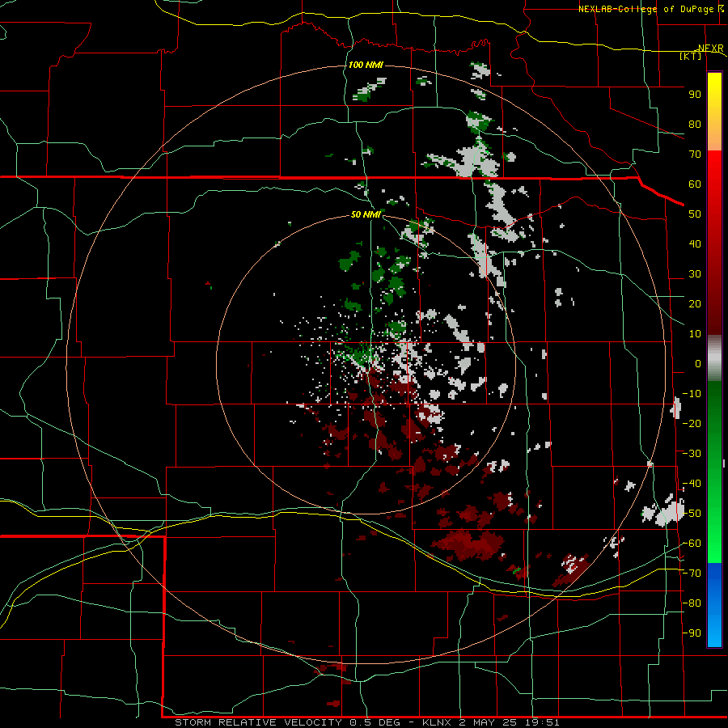Click the 20 value on the velocity scale
The image size is (728, 728).
[695, 304]
